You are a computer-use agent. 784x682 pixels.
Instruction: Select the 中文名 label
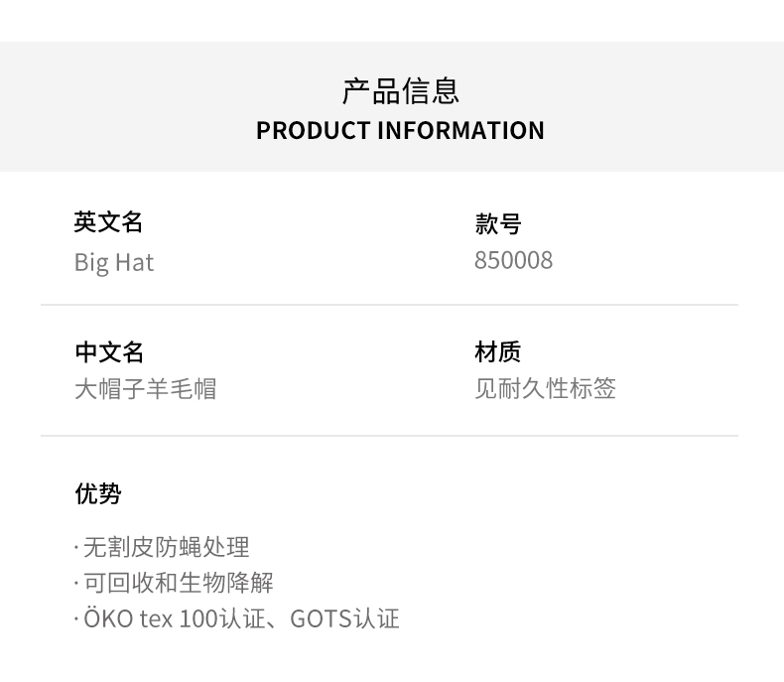109,352
